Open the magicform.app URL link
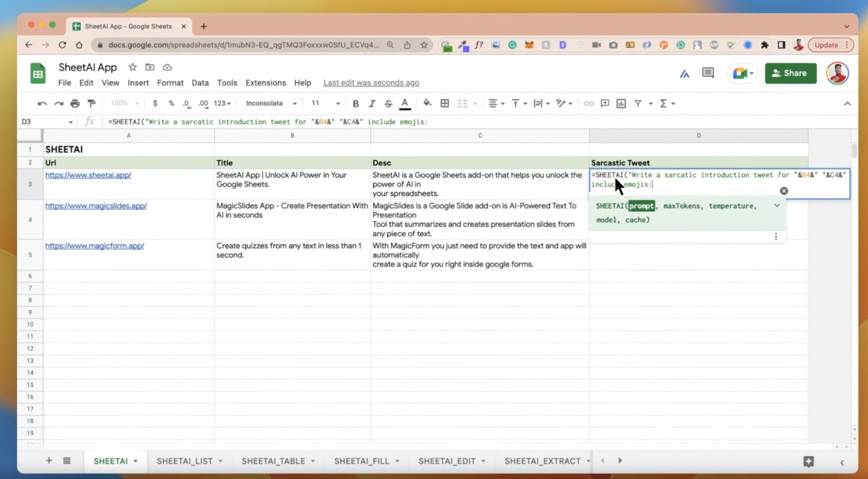868x479 pixels. coord(95,246)
